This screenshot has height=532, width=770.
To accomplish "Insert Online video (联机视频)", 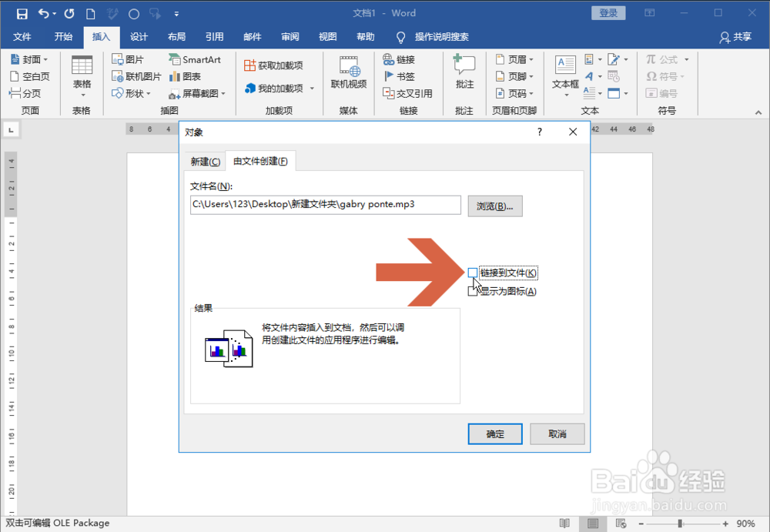I will pyautogui.click(x=349, y=74).
